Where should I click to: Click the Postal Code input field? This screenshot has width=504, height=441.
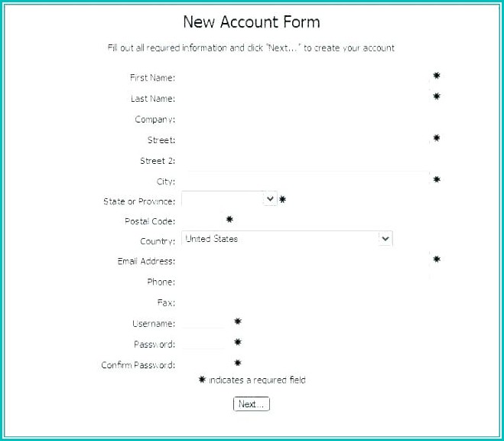point(202,220)
